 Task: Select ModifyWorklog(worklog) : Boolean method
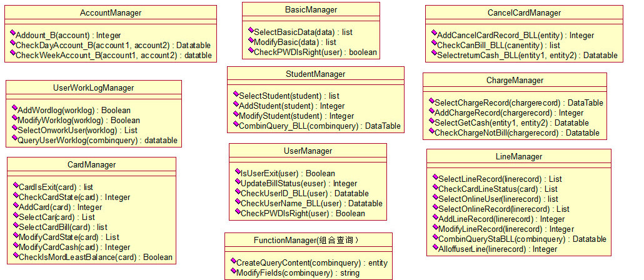click(x=78, y=120)
